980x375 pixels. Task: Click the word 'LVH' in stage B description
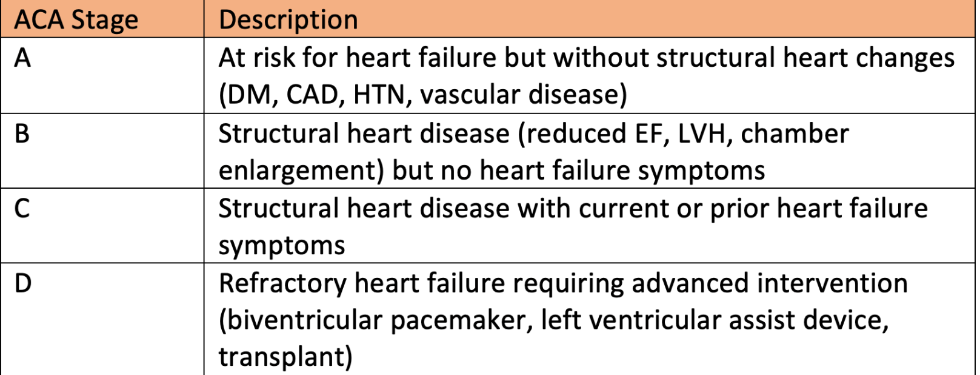pyautogui.click(x=701, y=134)
